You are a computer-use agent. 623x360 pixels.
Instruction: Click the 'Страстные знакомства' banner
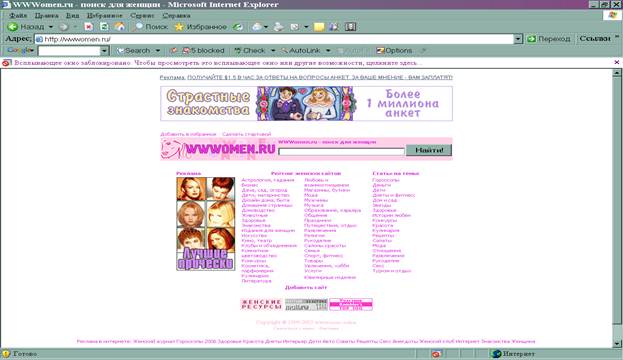[x=306, y=103]
